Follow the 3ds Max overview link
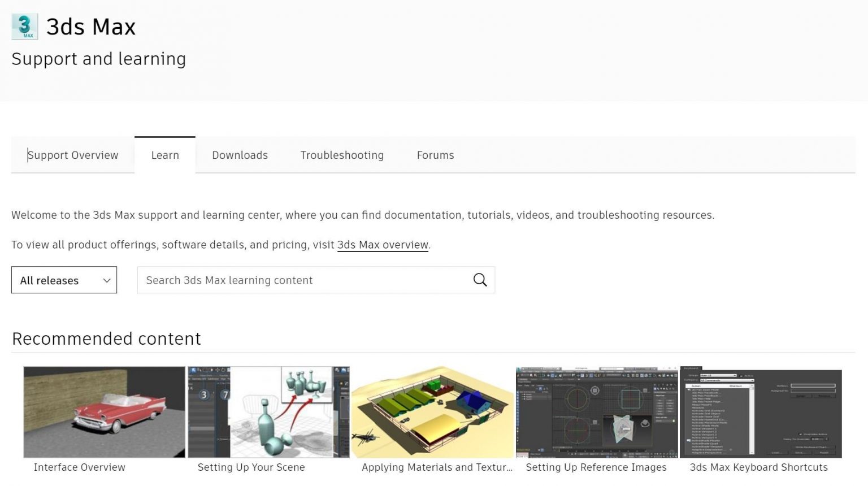The height and width of the screenshot is (486, 868). click(x=383, y=245)
